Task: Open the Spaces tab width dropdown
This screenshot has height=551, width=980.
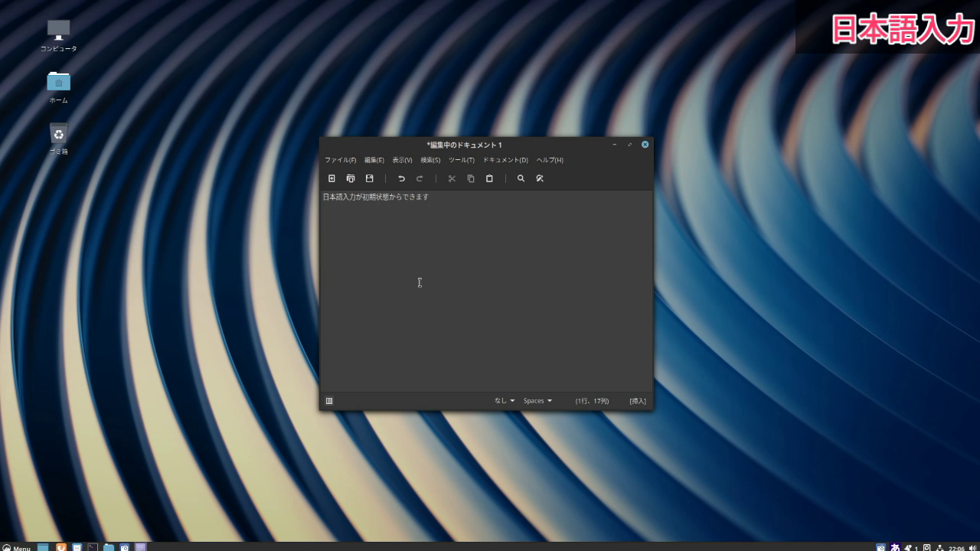Action: [x=537, y=401]
